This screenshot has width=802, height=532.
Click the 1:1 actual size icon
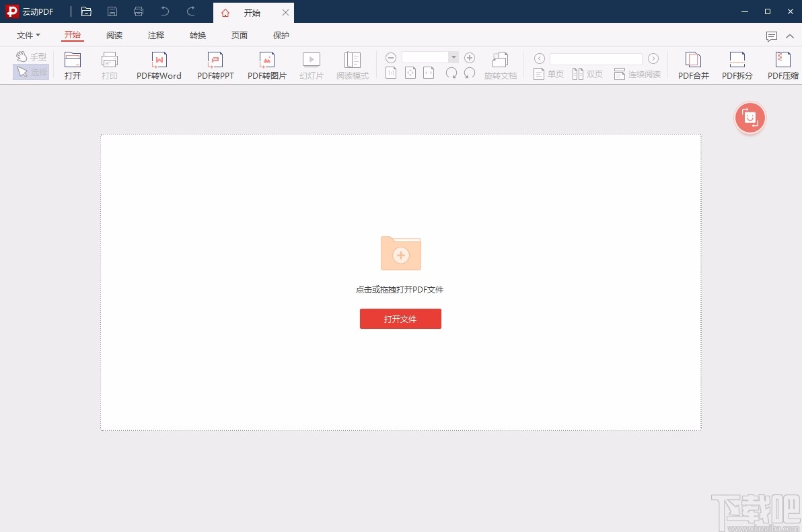(x=391, y=73)
